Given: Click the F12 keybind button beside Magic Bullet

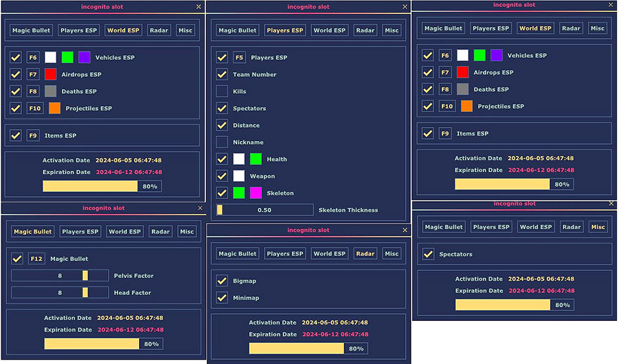Looking at the screenshot, I should coord(37,259).
